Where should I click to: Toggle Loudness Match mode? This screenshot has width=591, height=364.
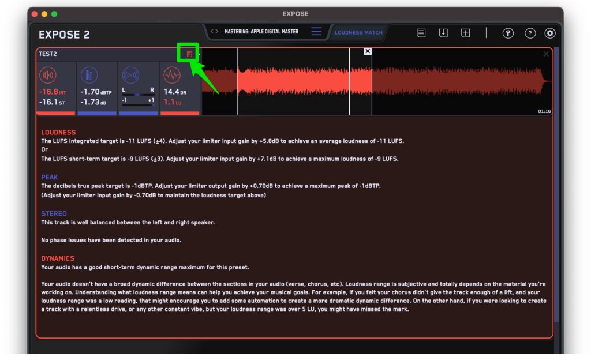[x=358, y=32]
